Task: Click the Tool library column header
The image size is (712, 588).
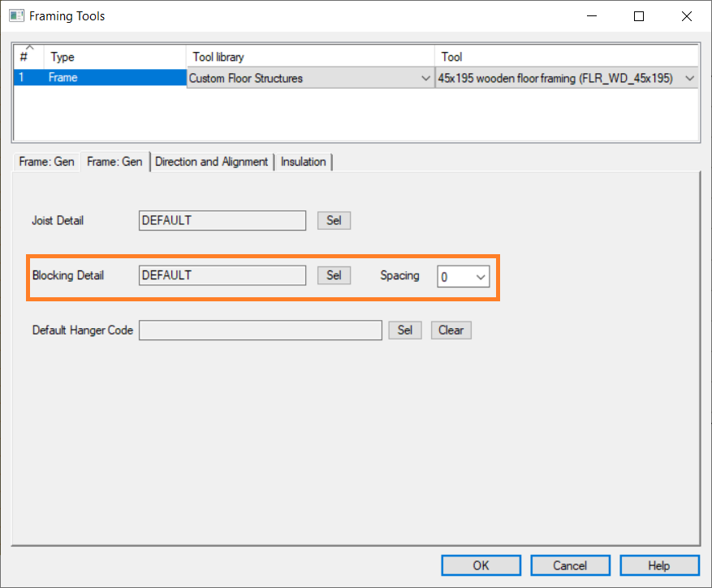Action: pyautogui.click(x=310, y=57)
